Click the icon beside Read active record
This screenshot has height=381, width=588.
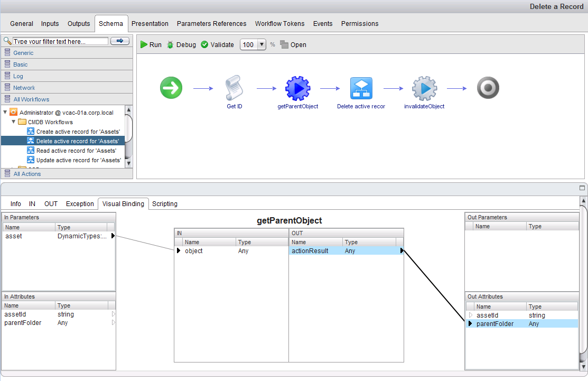31,151
